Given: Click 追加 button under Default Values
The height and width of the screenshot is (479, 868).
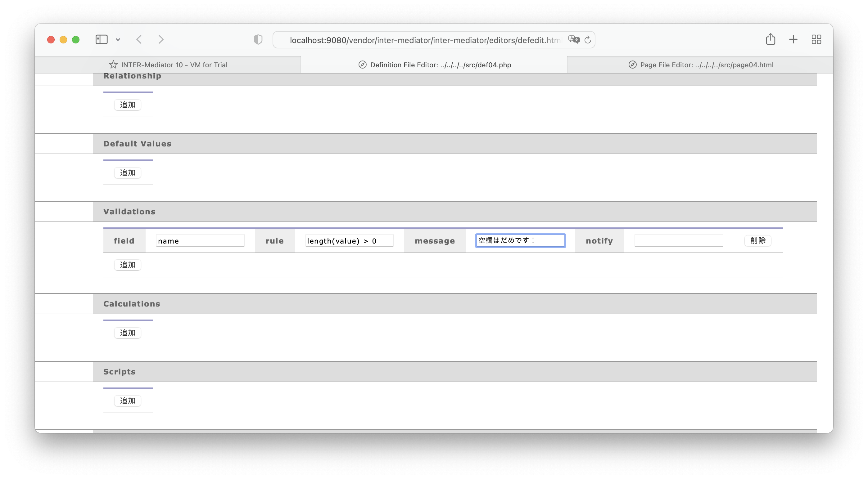Looking at the screenshot, I should [x=128, y=173].
